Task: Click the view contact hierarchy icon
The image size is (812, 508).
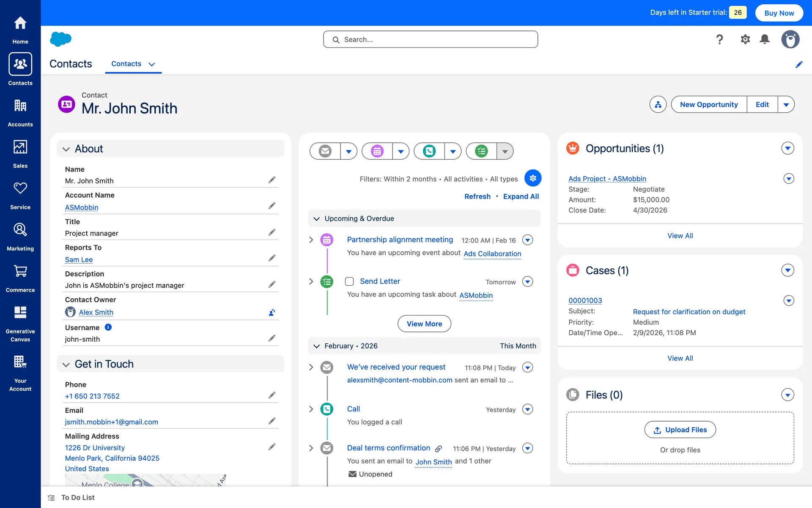Action: [658, 105]
